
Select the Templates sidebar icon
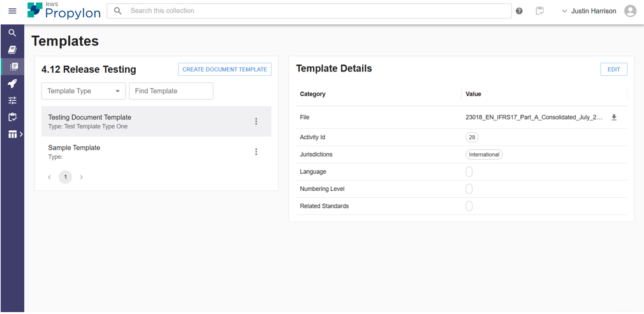(13, 66)
